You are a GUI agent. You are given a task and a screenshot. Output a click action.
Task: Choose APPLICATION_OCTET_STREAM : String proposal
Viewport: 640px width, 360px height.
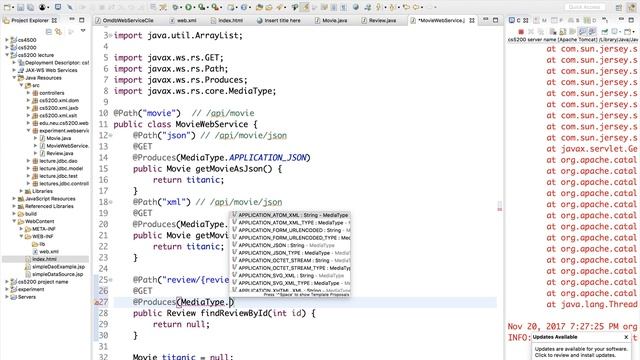(x=290, y=260)
